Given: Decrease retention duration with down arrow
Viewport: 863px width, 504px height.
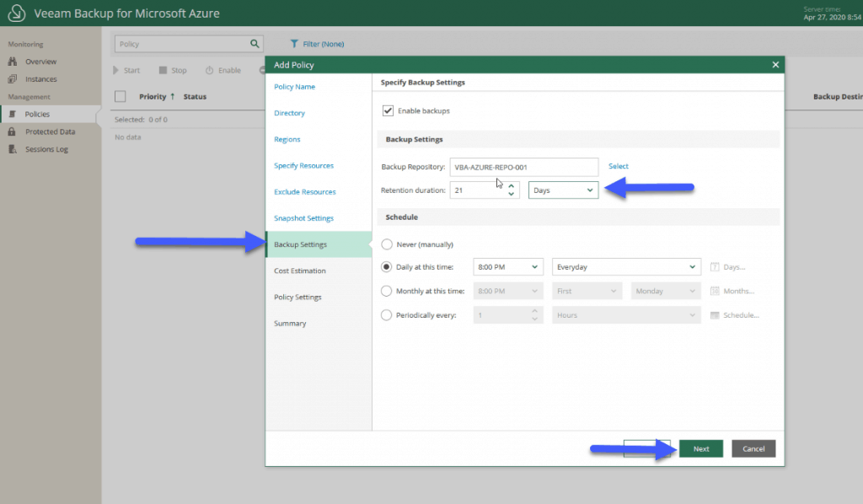Looking at the screenshot, I should coord(512,194).
